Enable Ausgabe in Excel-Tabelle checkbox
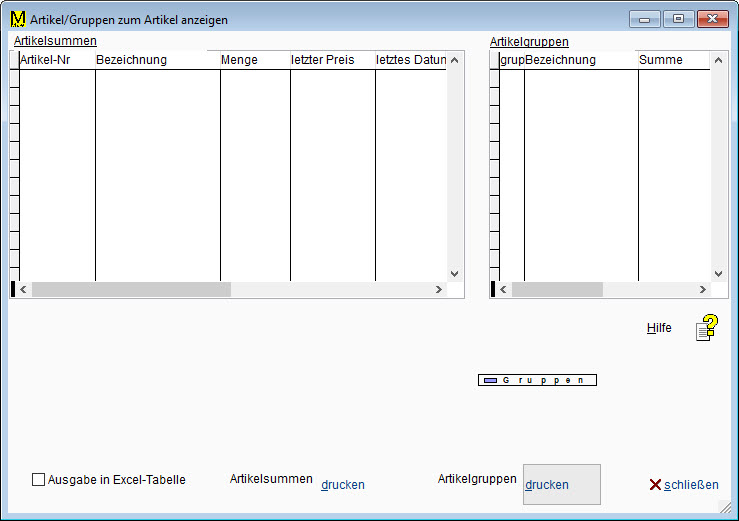Image resolution: width=739 pixels, height=521 pixels. [39, 480]
